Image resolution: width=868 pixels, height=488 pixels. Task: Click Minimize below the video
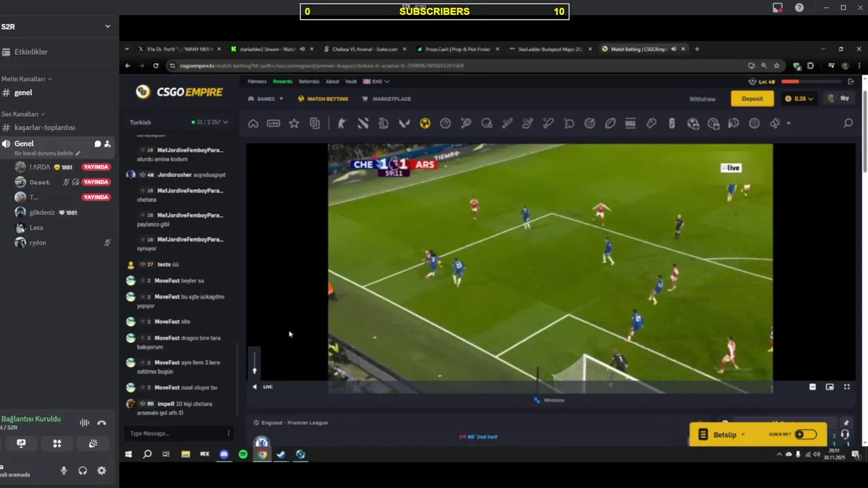[549, 400]
